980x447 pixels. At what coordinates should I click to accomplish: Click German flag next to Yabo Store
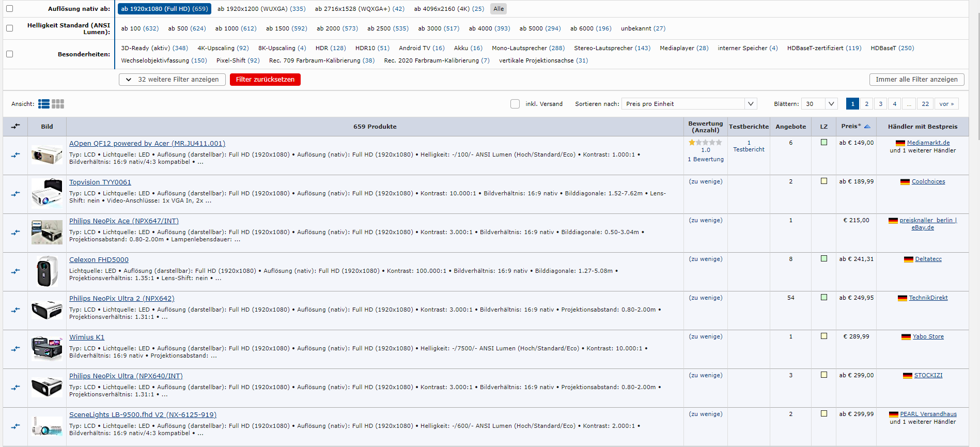tap(906, 337)
